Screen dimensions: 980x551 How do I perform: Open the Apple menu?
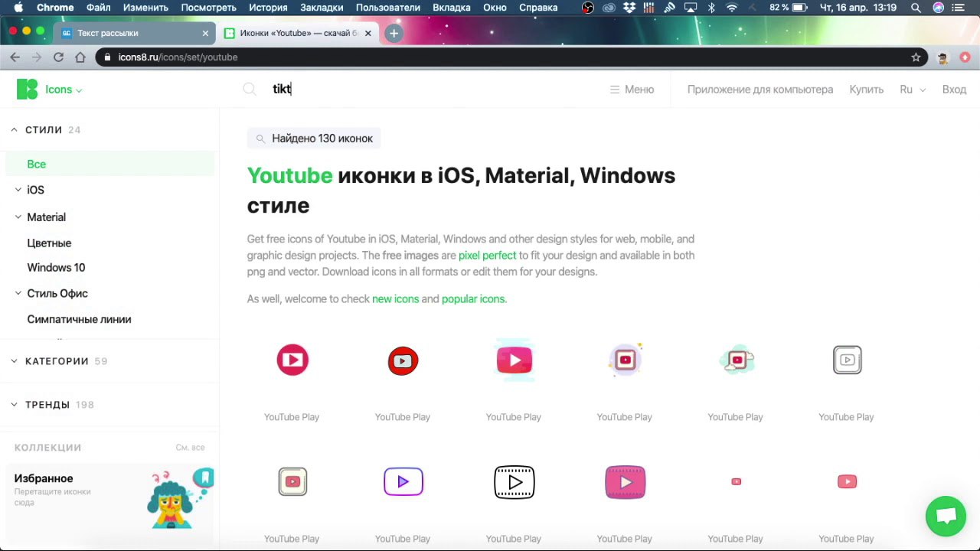pos(18,8)
